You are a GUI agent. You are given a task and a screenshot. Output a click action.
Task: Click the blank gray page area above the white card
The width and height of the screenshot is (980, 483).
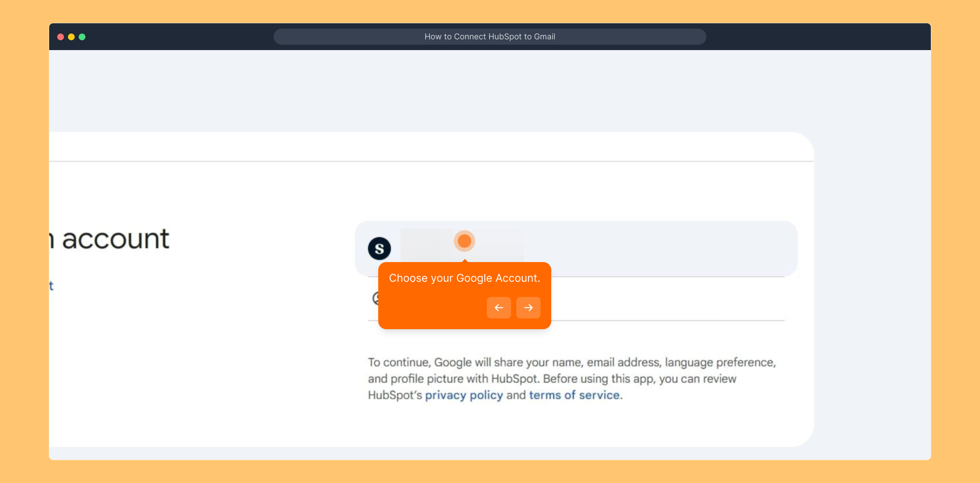[x=447, y=89]
